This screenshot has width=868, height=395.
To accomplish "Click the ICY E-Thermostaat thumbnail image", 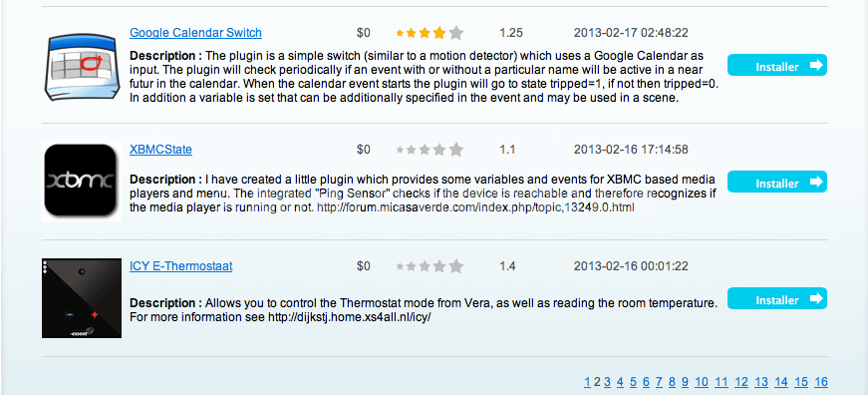I will coord(82,298).
